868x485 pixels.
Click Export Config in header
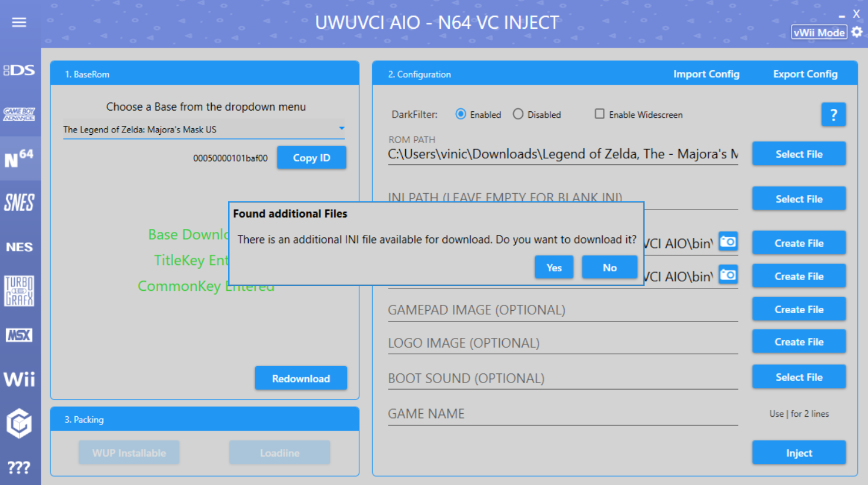tap(804, 74)
